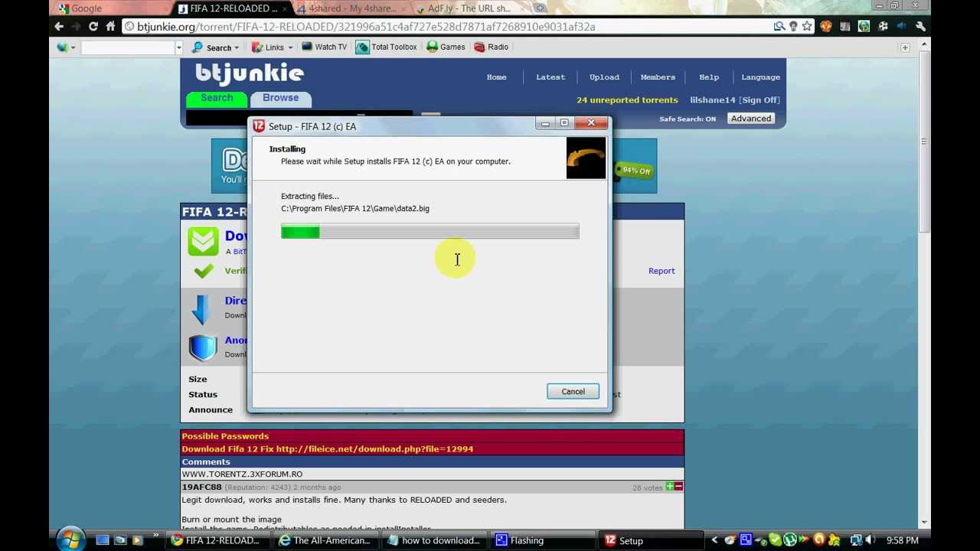Click the Setup dialog title bar icon

coord(259,126)
